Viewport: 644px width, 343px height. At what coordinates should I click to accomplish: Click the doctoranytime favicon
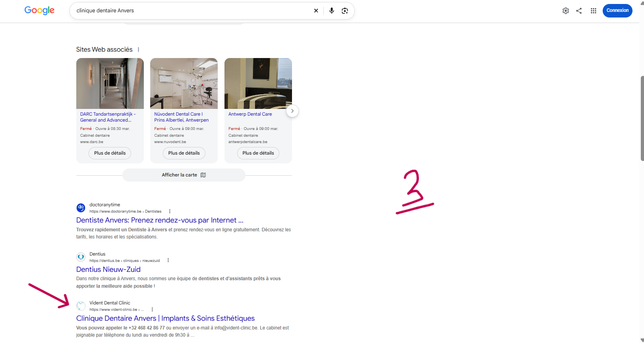(x=81, y=207)
